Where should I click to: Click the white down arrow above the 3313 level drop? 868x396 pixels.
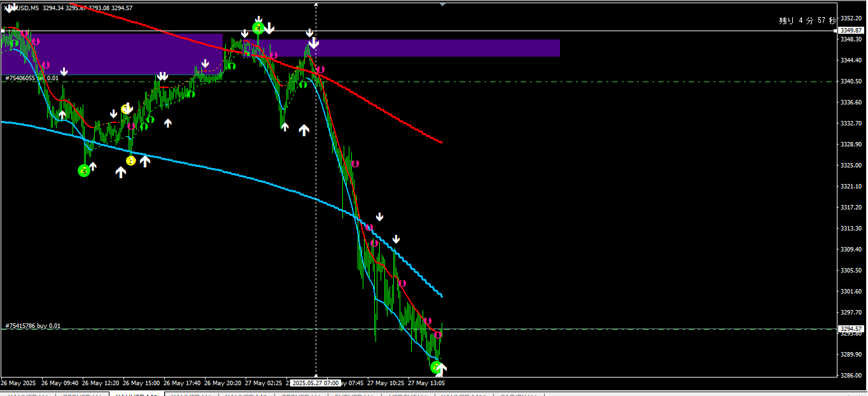click(x=380, y=217)
